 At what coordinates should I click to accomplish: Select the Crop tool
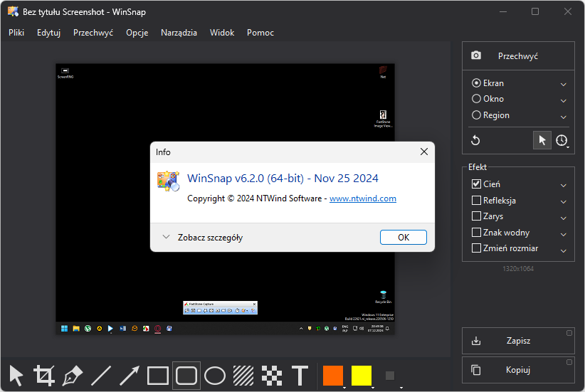(x=44, y=375)
